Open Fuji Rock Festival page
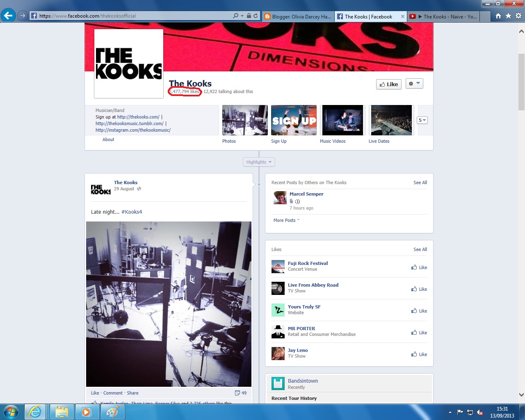This screenshot has height=420, width=525. click(x=308, y=263)
